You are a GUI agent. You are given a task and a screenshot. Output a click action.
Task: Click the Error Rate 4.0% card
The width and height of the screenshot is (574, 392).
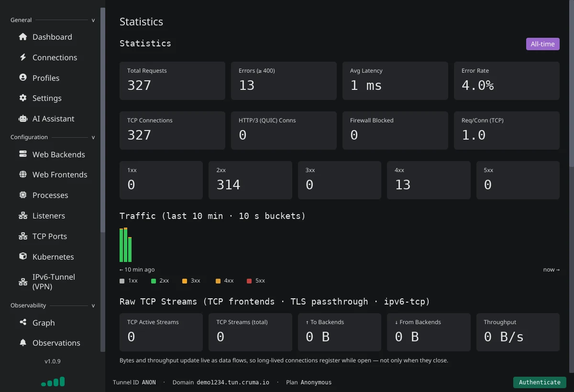tap(507, 81)
